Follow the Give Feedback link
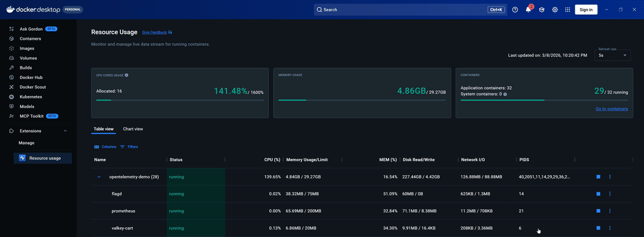 157,32
